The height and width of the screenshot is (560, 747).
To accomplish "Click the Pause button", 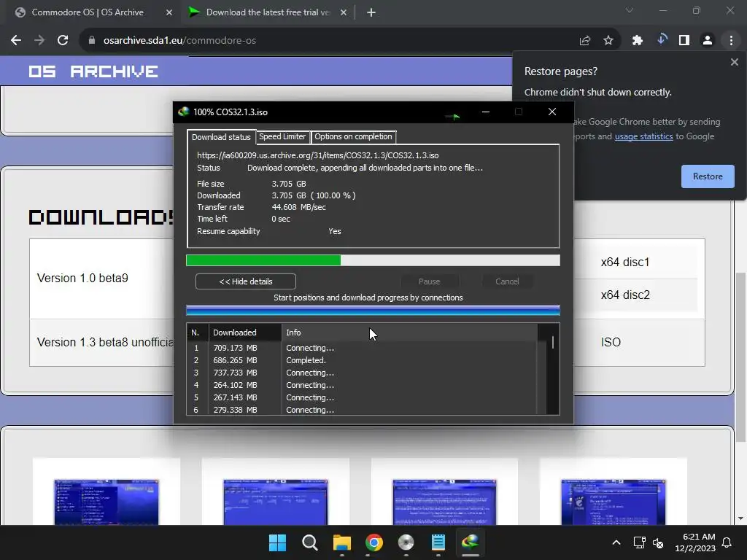I will tap(429, 281).
